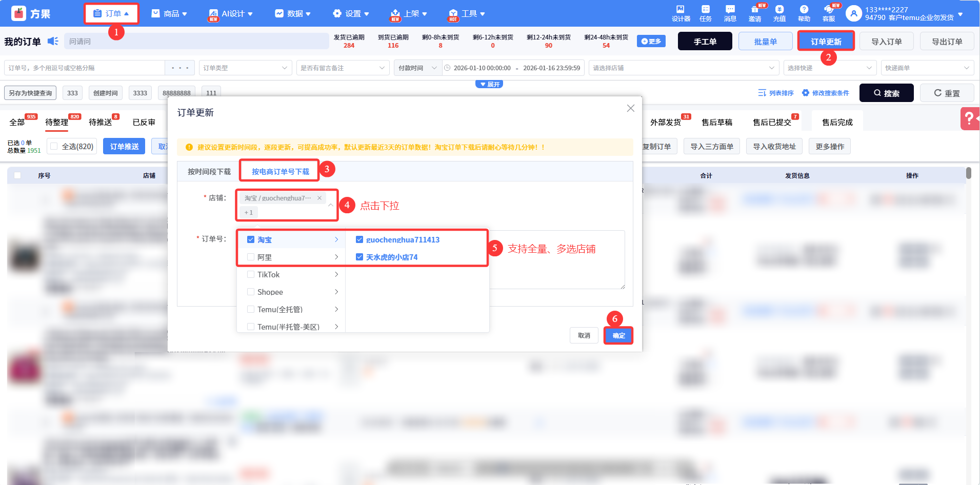Toggle the 全选(820) checkbox
The height and width of the screenshot is (485, 980).
coord(54,147)
